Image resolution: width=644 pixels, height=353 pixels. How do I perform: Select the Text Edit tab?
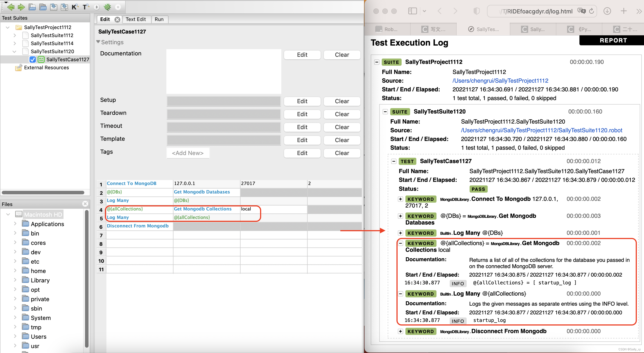136,19
